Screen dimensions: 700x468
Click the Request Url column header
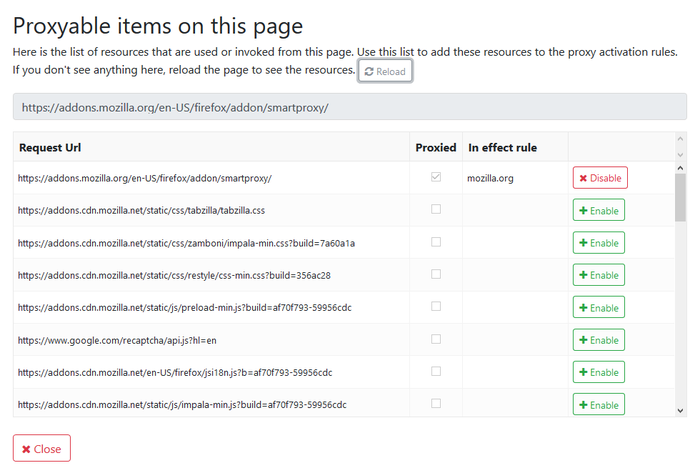[x=50, y=148]
